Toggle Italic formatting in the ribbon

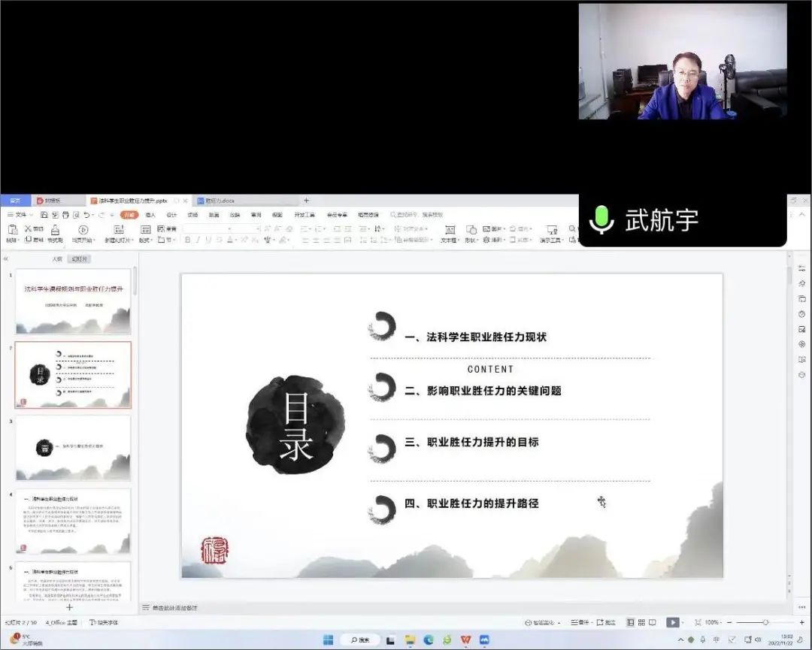(x=198, y=240)
